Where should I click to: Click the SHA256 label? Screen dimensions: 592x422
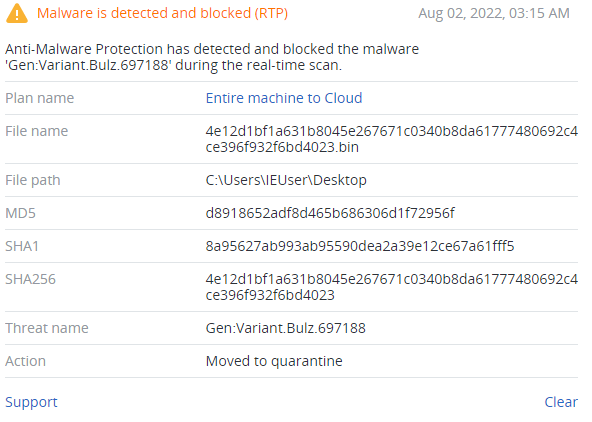click(30, 279)
